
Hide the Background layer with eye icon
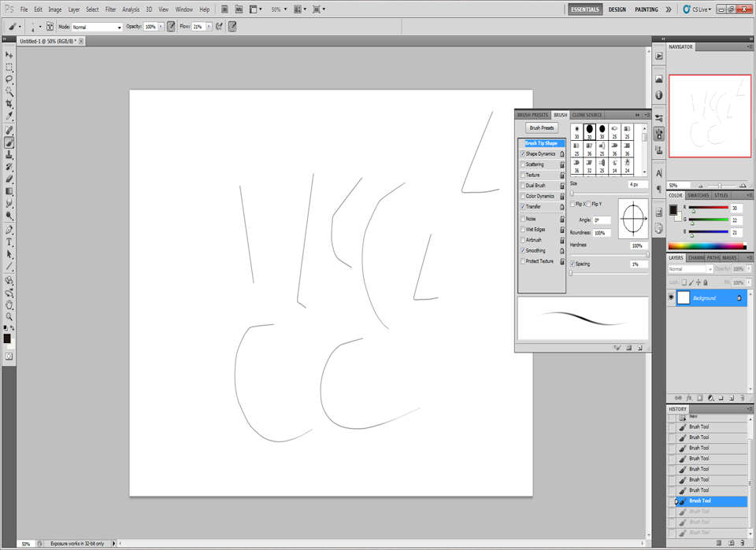point(672,298)
